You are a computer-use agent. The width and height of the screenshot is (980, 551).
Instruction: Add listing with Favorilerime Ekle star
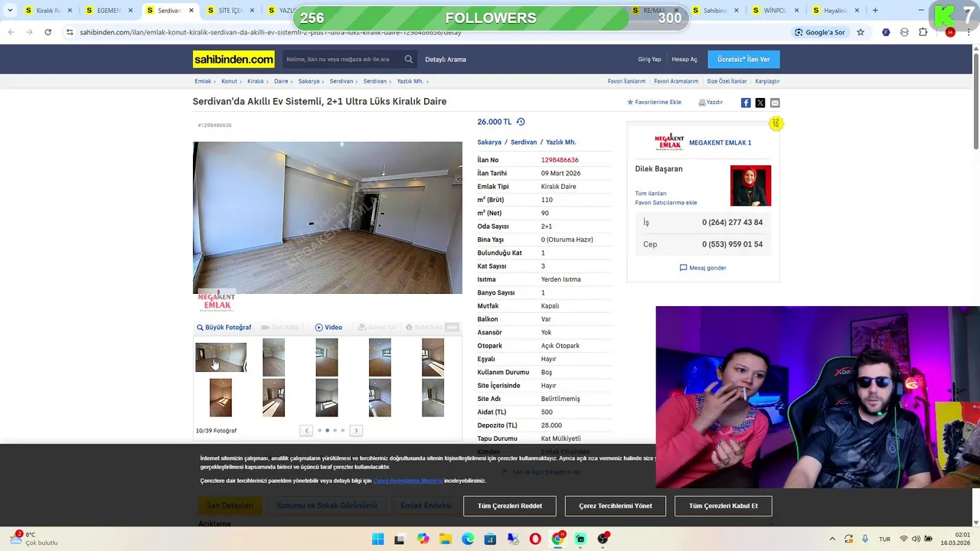[x=654, y=102]
